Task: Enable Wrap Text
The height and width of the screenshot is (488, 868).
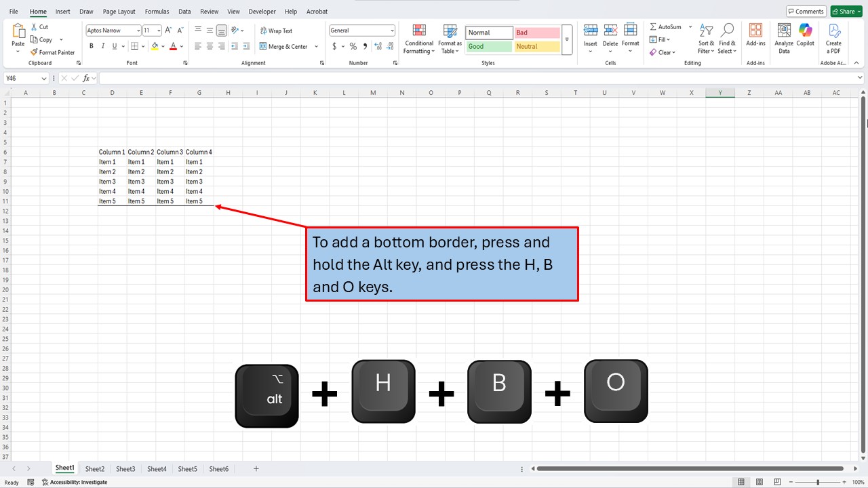Action: [x=275, y=30]
